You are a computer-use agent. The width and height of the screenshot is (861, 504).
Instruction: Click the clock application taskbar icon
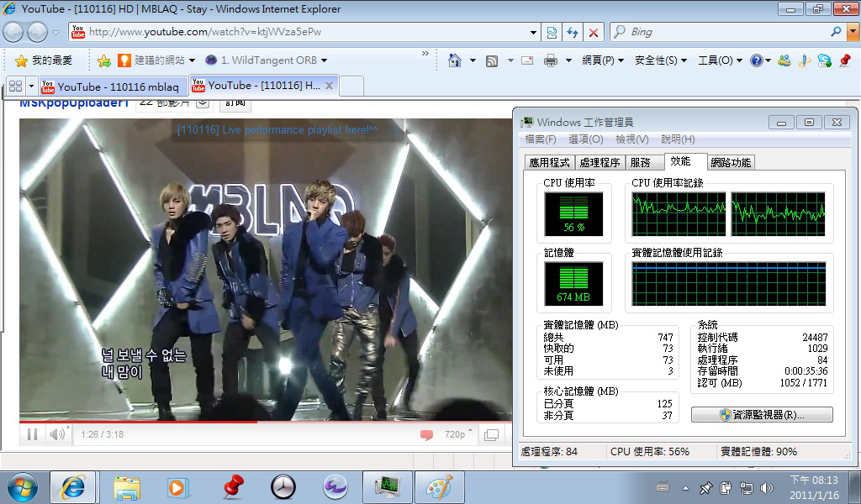[x=283, y=487]
